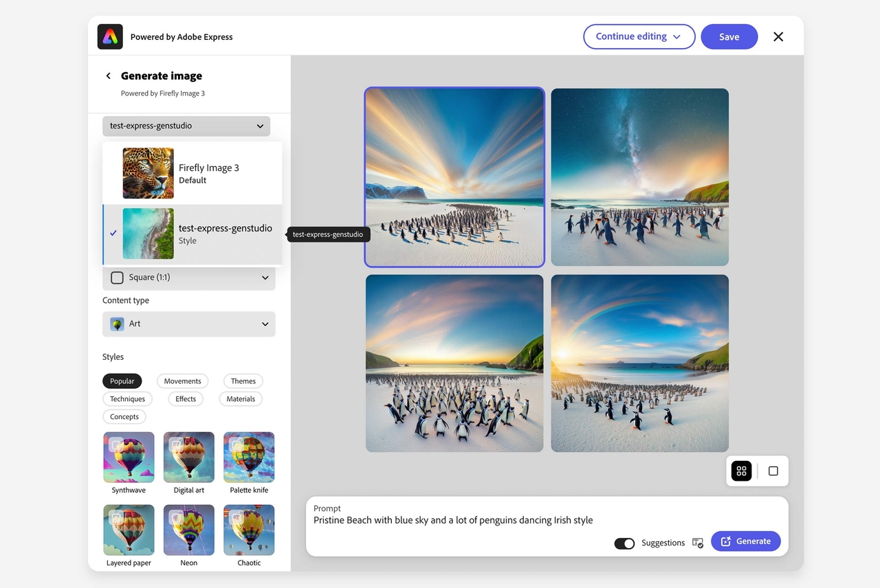Viewport: 880px width, 588px height.
Task: Select the Neon style thumbnail
Action: pos(188,530)
